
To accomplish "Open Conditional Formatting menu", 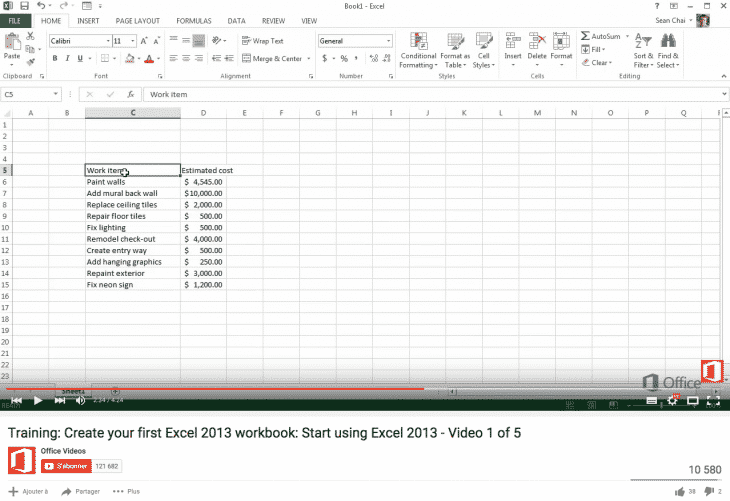I will pyautogui.click(x=418, y=50).
